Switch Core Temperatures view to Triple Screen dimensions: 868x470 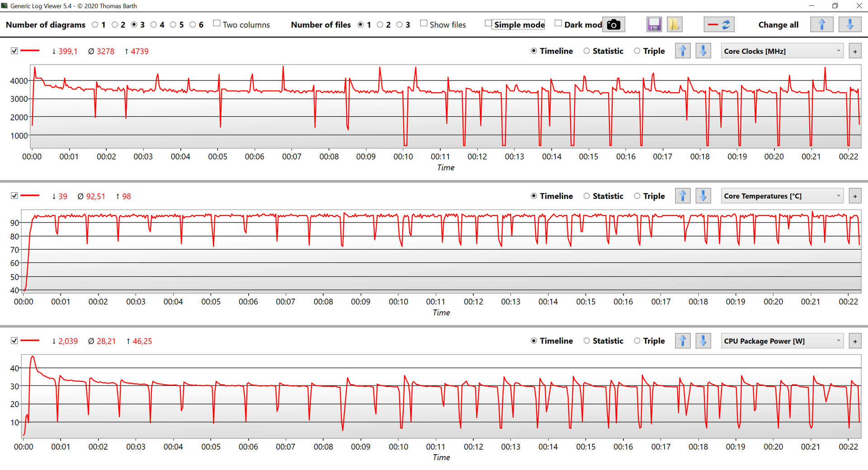point(637,196)
